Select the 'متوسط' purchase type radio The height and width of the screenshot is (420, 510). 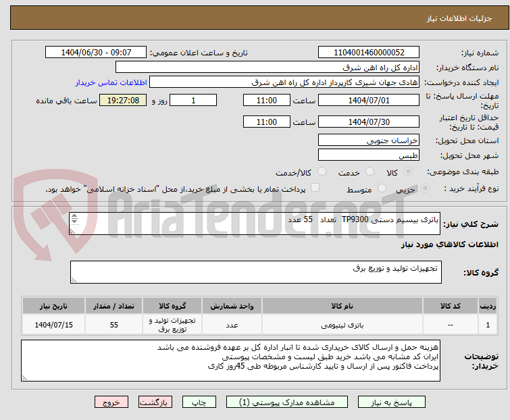click(x=382, y=188)
